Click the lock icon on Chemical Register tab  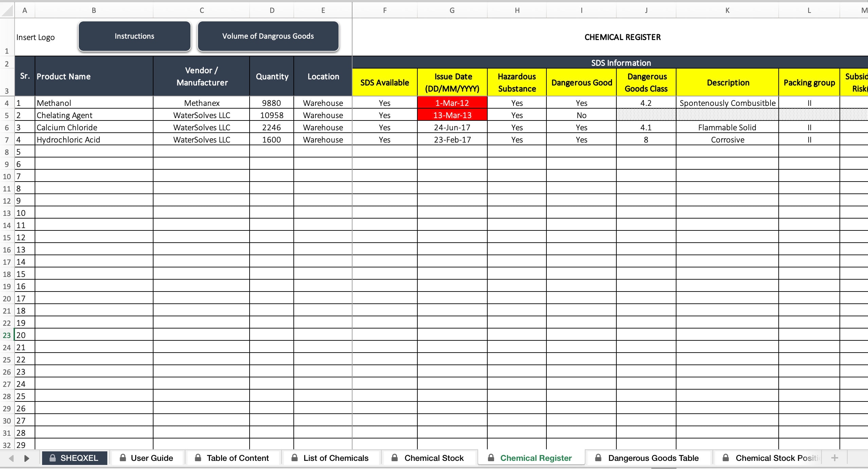tap(490, 457)
